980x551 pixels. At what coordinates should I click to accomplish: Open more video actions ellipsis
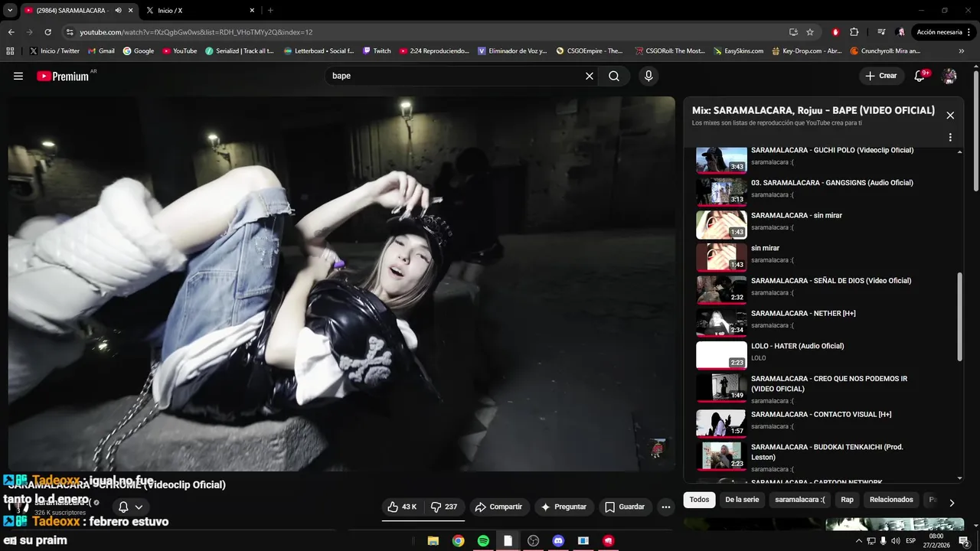click(x=666, y=507)
